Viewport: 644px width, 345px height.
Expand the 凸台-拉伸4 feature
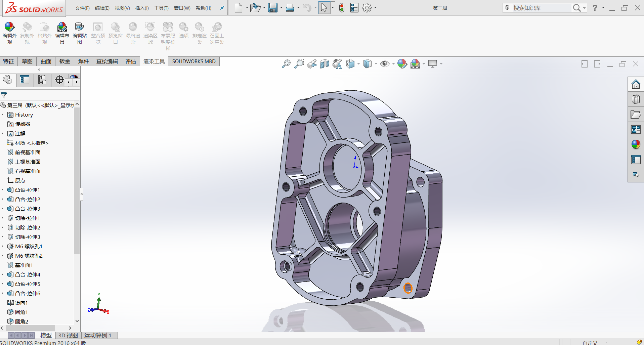[x=2, y=274]
